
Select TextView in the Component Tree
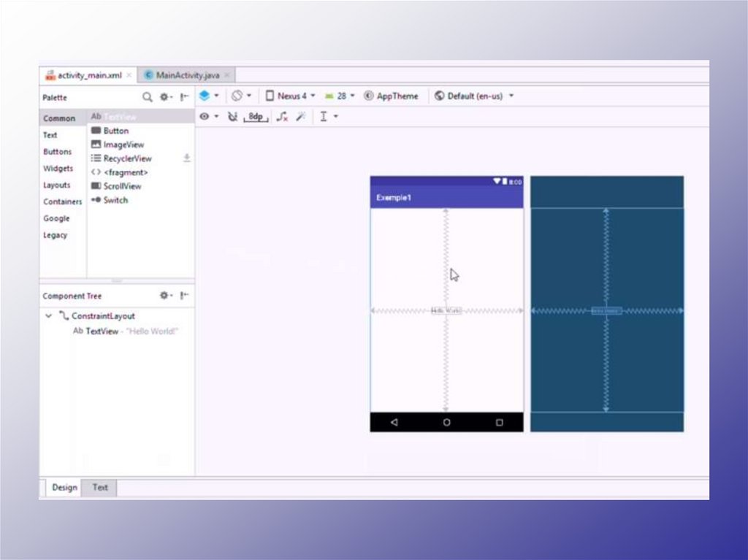click(102, 331)
